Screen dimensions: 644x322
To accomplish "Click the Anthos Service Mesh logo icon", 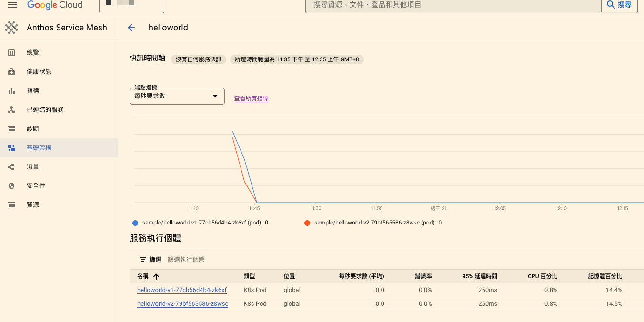I will 11,28.
